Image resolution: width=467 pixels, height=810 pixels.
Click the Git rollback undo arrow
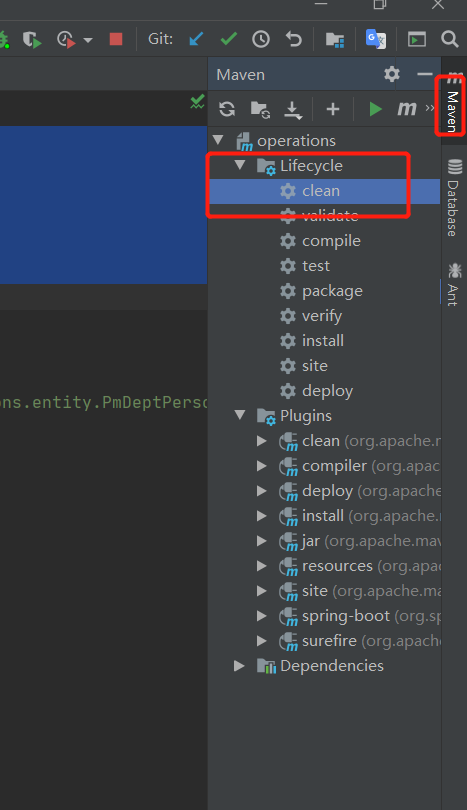coord(293,39)
